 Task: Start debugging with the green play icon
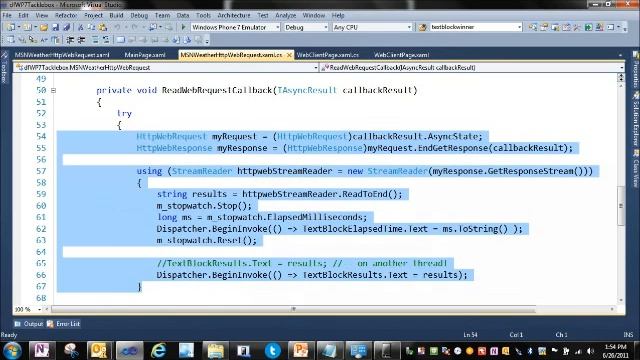click(x=183, y=27)
